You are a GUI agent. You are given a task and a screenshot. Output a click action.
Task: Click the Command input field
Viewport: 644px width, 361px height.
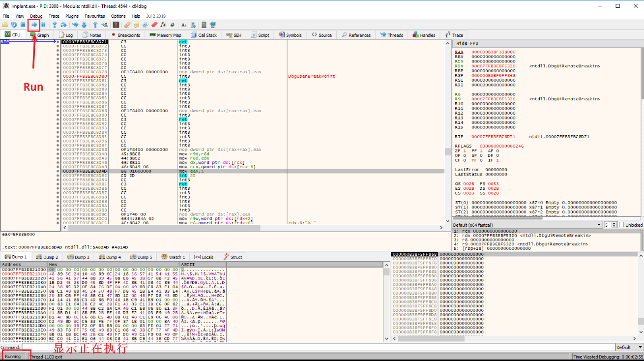[318, 347]
